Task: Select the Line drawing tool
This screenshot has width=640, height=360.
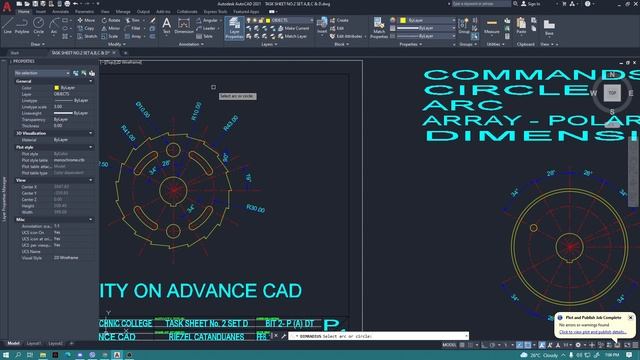Action: 7,25
